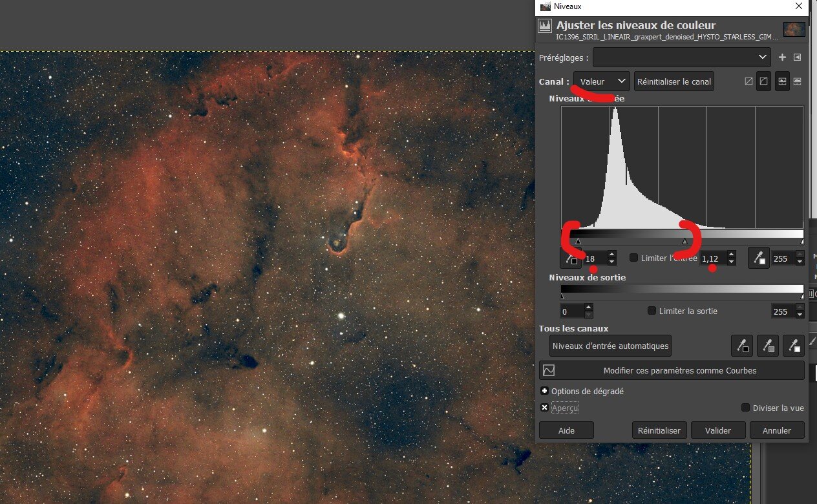Screen dimensions: 817x504
Task: Click the white input level slider triangle
Action: pos(801,241)
